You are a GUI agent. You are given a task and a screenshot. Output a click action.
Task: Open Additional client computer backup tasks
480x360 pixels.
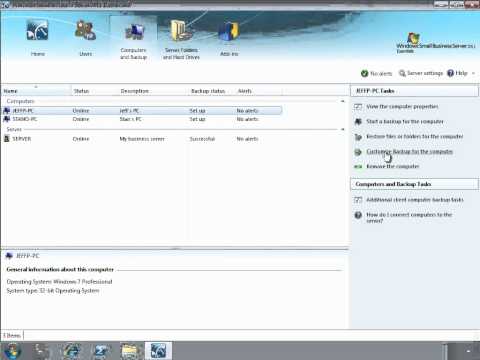pyautogui.click(x=415, y=200)
